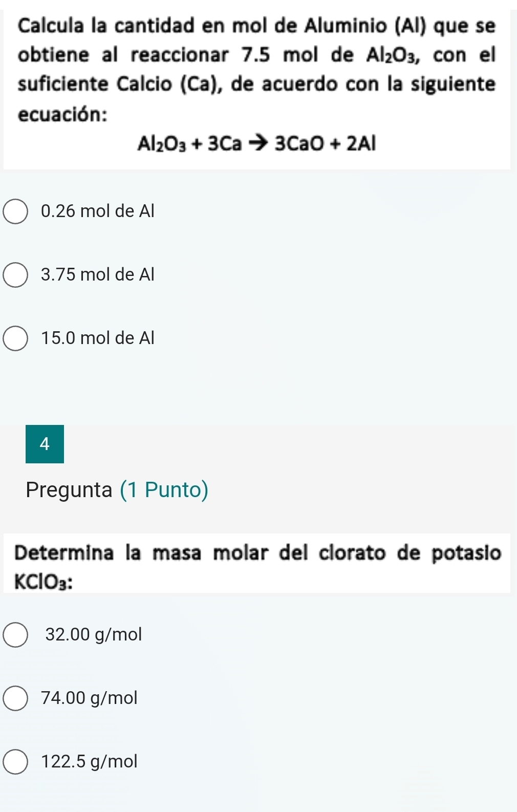
Task: Click the '32.00 g/mol' answer text
Action: pos(94,634)
